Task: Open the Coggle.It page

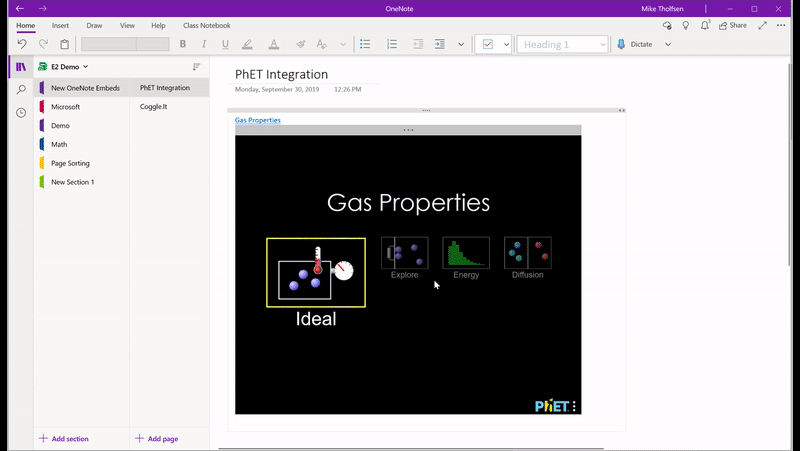Action: 169,107
